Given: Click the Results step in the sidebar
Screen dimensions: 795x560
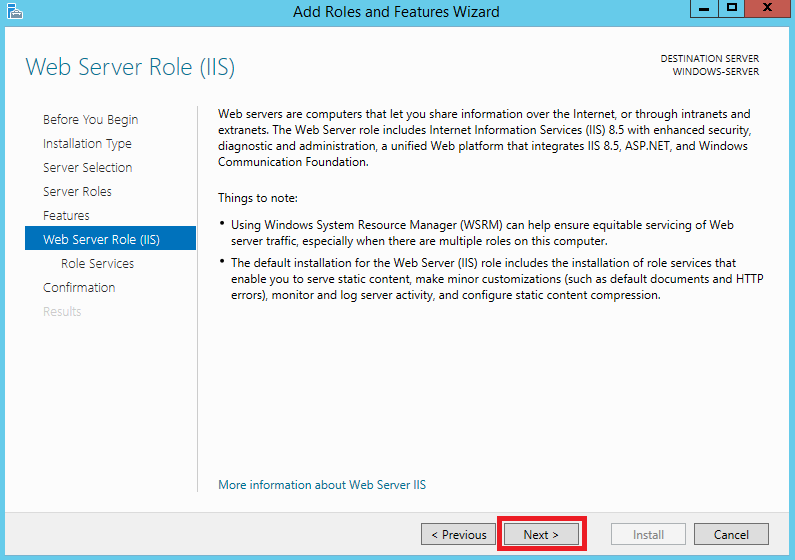Looking at the screenshot, I should point(62,311).
